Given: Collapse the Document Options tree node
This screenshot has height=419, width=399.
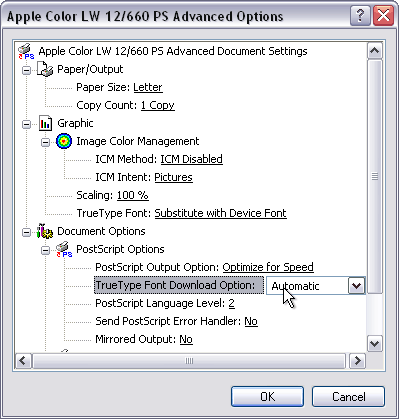Looking at the screenshot, I should (26, 232).
